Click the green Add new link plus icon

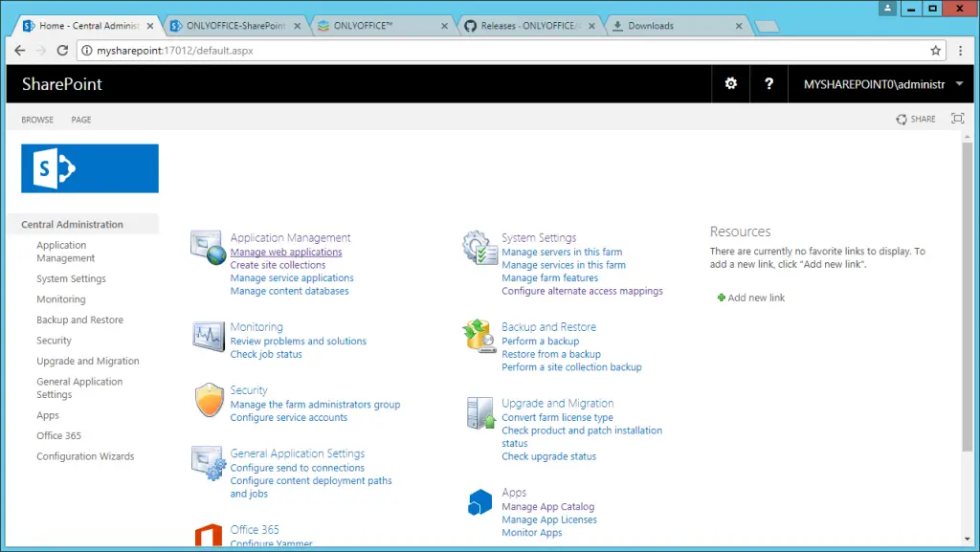[x=721, y=298]
